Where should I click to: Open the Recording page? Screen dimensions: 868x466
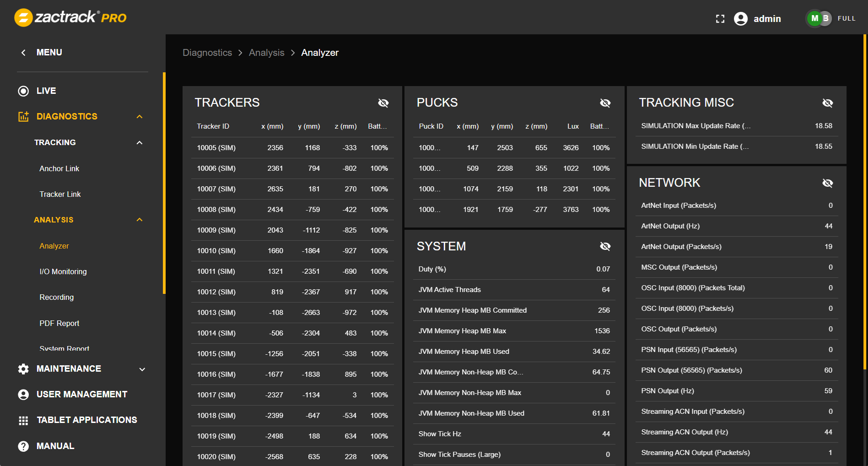[x=56, y=297]
